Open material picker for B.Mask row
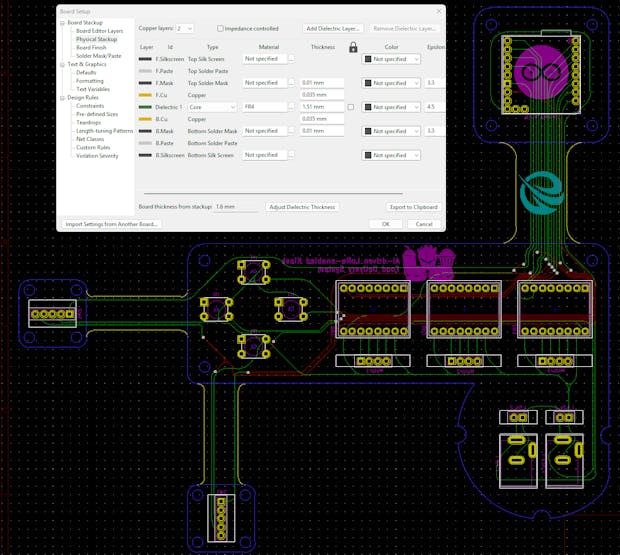The width and height of the screenshot is (620, 555). pos(292,131)
